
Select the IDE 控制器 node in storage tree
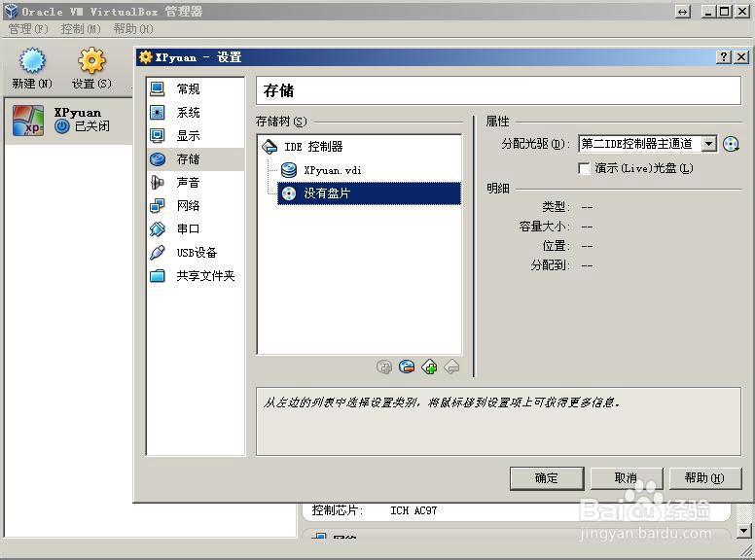click(x=303, y=147)
